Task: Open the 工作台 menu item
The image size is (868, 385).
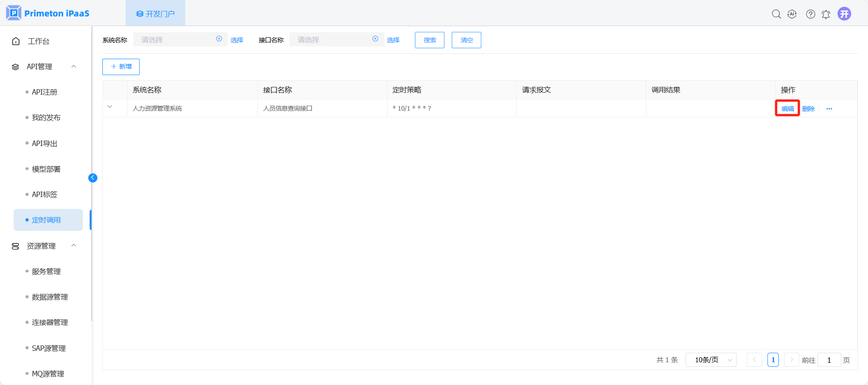Action: (39, 41)
